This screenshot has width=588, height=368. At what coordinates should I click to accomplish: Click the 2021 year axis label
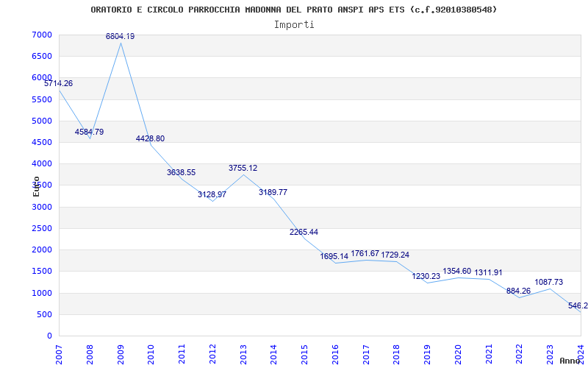pyautogui.click(x=489, y=355)
